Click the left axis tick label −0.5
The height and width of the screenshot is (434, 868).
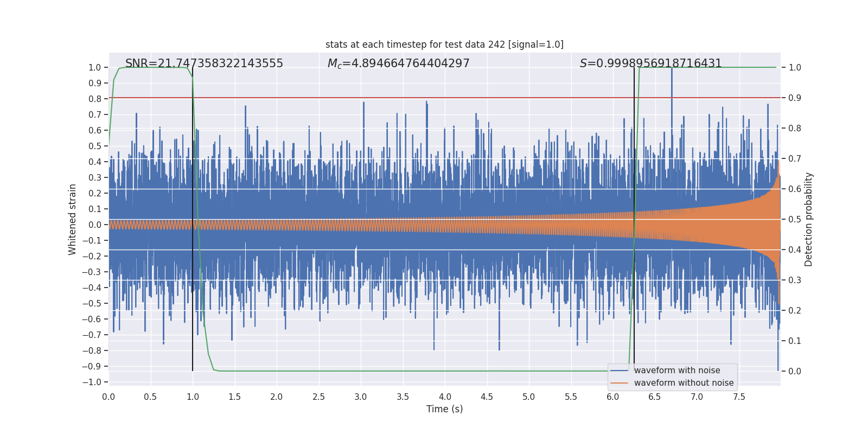pyautogui.click(x=92, y=303)
